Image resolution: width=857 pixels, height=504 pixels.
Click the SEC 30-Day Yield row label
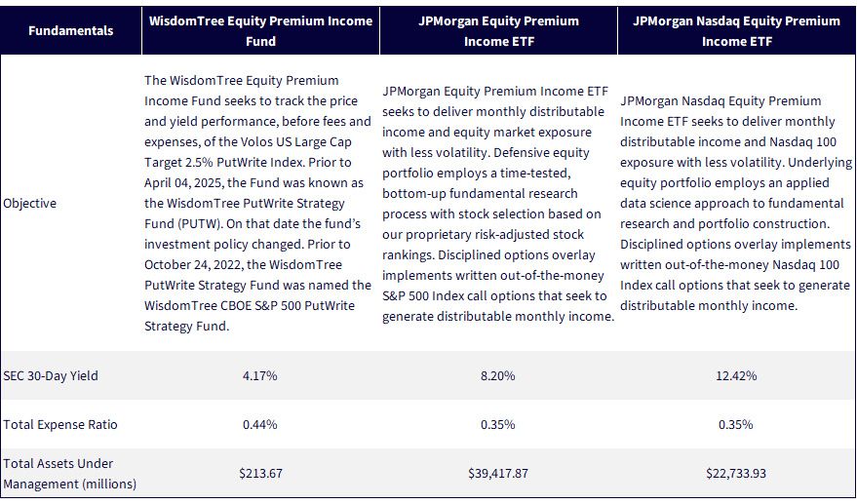(51, 376)
